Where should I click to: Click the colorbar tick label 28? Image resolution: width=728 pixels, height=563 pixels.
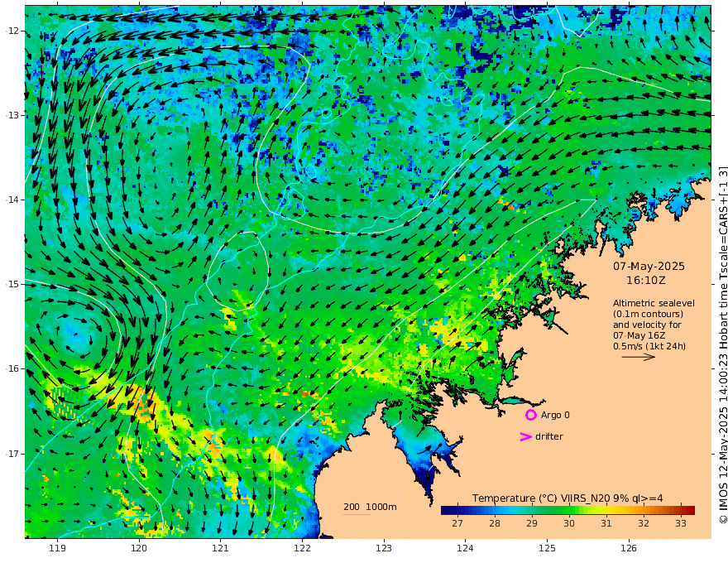(x=495, y=523)
